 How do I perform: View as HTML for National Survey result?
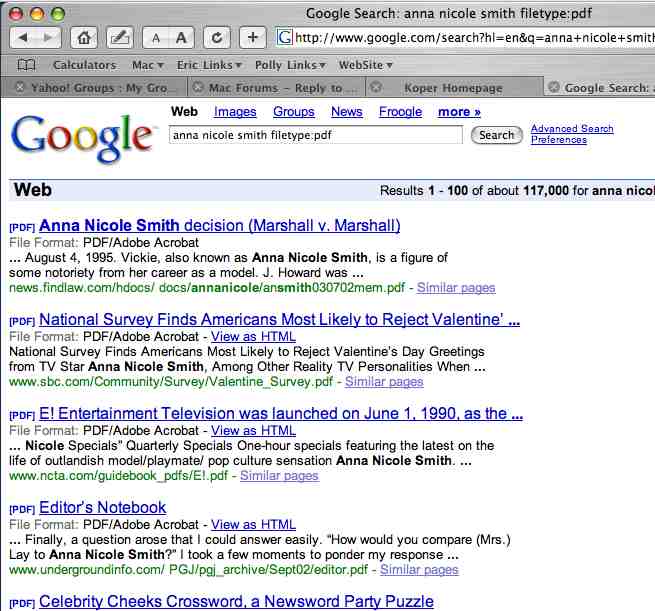[253, 336]
